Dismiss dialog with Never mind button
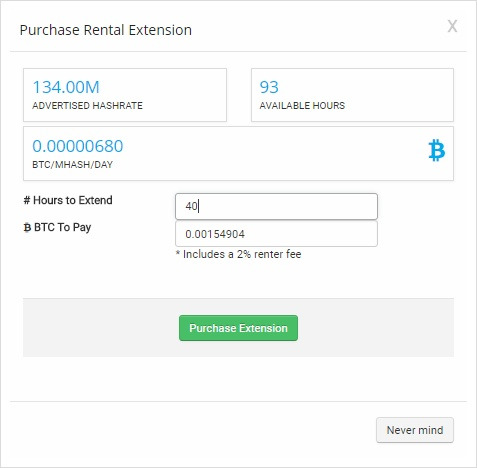The image size is (477, 468). pyautogui.click(x=415, y=430)
